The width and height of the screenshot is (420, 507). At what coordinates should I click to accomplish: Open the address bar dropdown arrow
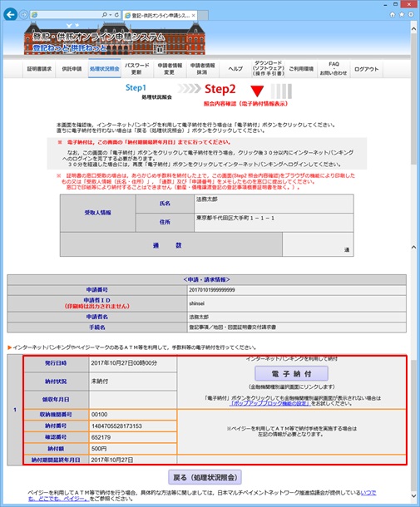point(111,15)
